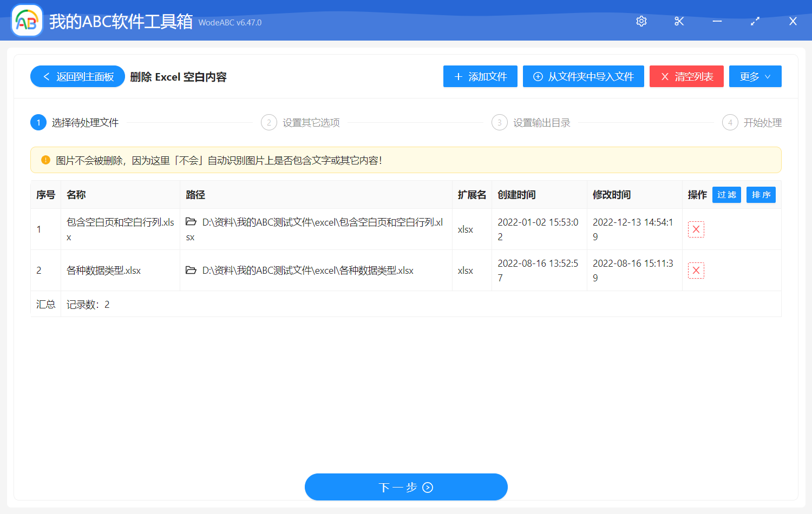Remove 包含空白页和空白行列.xlsx with its red X
This screenshot has width=812, height=514.
(x=696, y=229)
